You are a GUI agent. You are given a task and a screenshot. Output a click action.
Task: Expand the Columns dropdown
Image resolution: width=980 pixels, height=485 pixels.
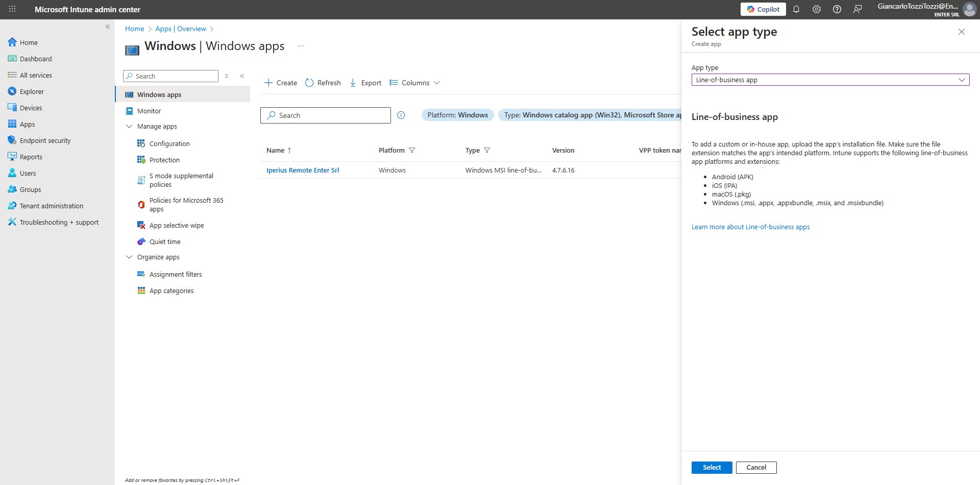pyautogui.click(x=414, y=83)
